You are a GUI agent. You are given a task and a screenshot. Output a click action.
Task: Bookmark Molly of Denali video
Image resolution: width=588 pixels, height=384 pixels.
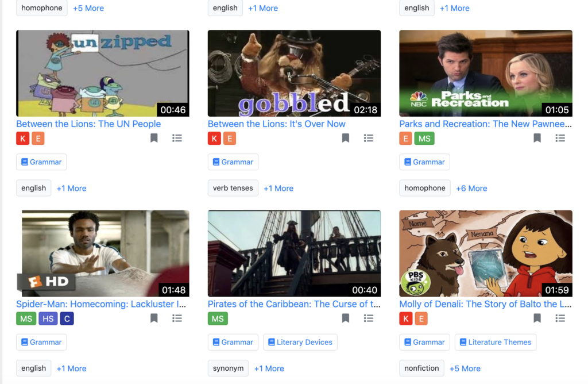click(537, 318)
